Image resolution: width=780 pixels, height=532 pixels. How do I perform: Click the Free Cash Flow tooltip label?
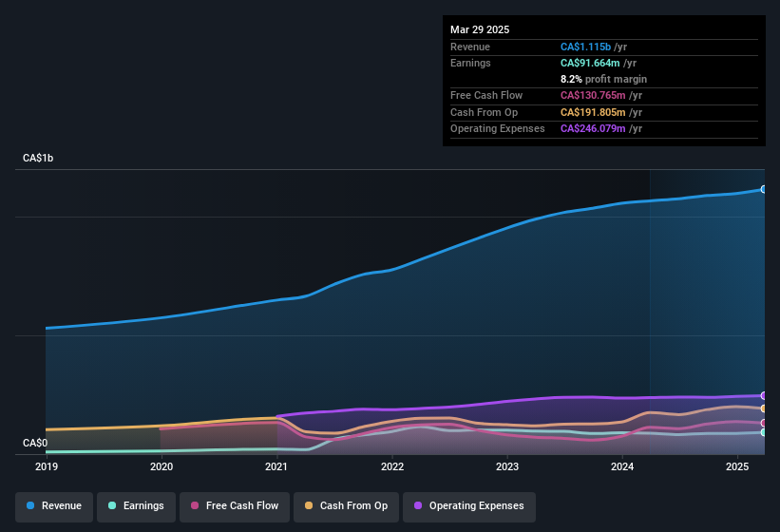pos(486,95)
